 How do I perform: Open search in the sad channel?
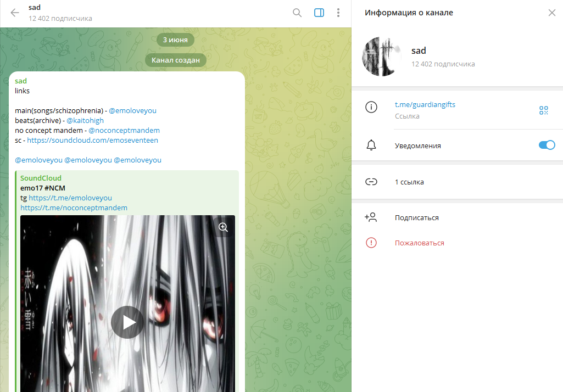point(297,13)
